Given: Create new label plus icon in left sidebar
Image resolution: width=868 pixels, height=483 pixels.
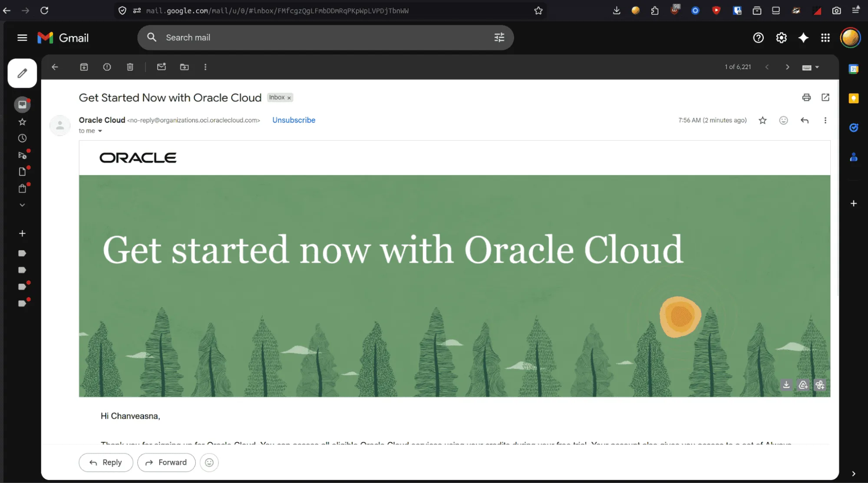Looking at the screenshot, I should pyautogui.click(x=22, y=233).
